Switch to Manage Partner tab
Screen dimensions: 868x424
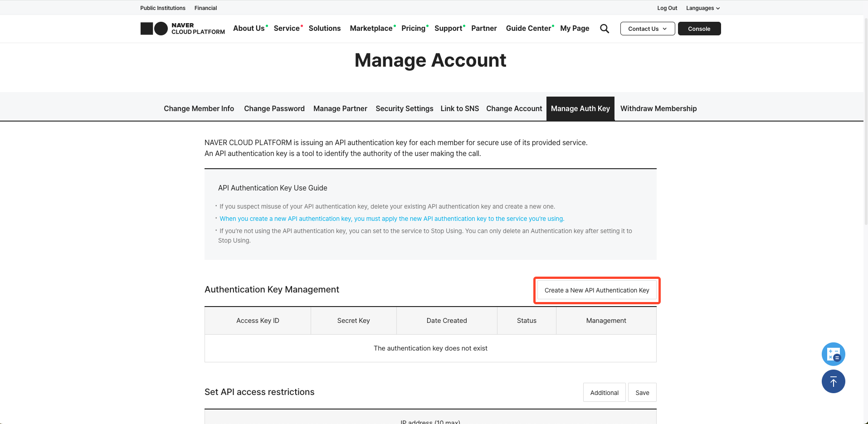tap(340, 108)
